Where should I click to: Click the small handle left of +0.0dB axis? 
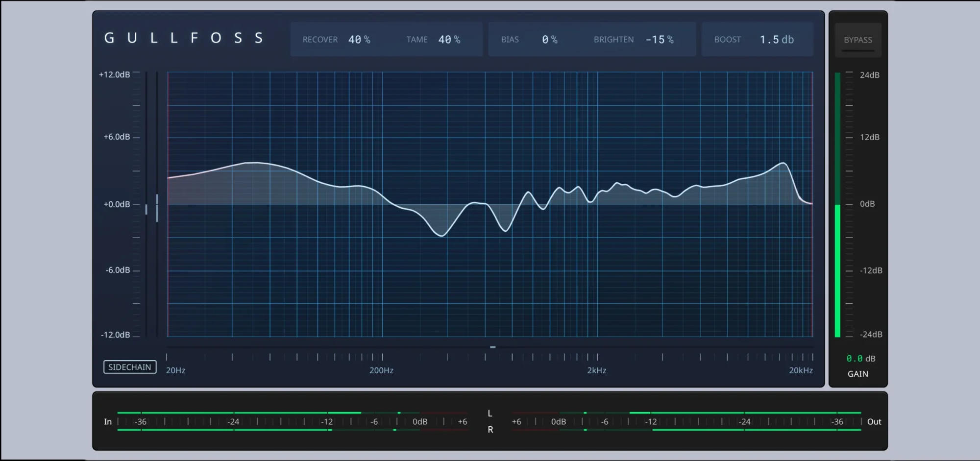[x=146, y=209]
